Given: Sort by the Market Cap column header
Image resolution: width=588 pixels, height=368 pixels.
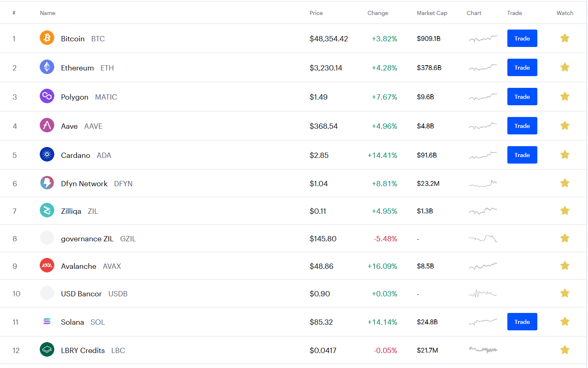Looking at the screenshot, I should point(432,13).
